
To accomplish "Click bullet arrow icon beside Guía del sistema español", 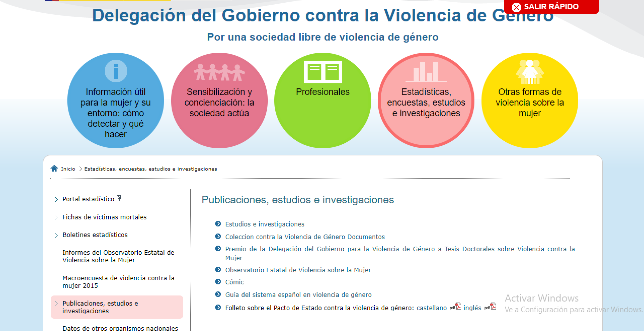I will click(218, 294).
